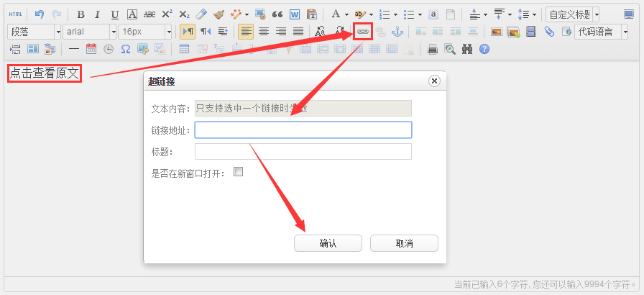The image size is (644, 295).
Task: Open the arial font family dropdown
Action: (x=89, y=32)
